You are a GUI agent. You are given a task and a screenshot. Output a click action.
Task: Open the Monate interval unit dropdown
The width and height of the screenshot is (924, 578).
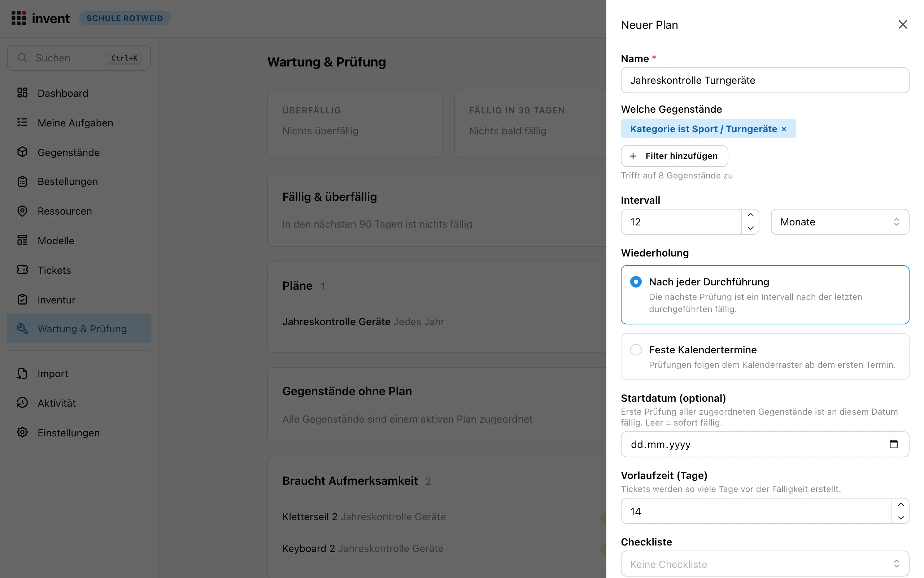pyautogui.click(x=840, y=222)
